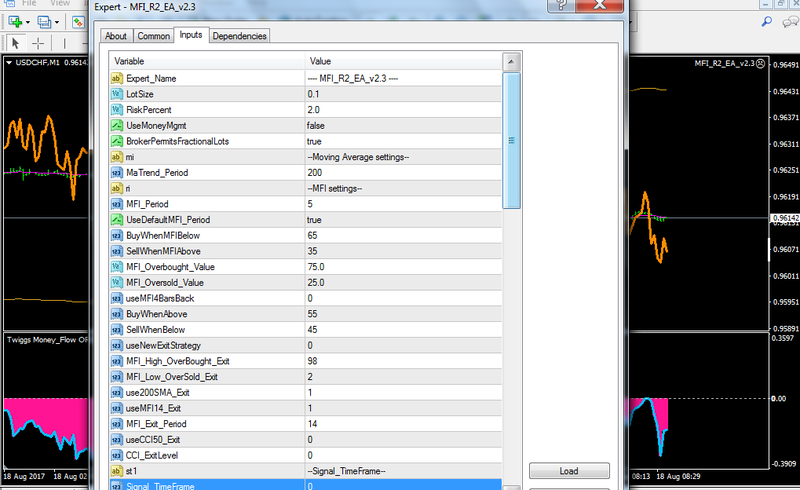Click the useNewExitStrategy integer icon
Screen dimensions: 800x490
coord(117,345)
